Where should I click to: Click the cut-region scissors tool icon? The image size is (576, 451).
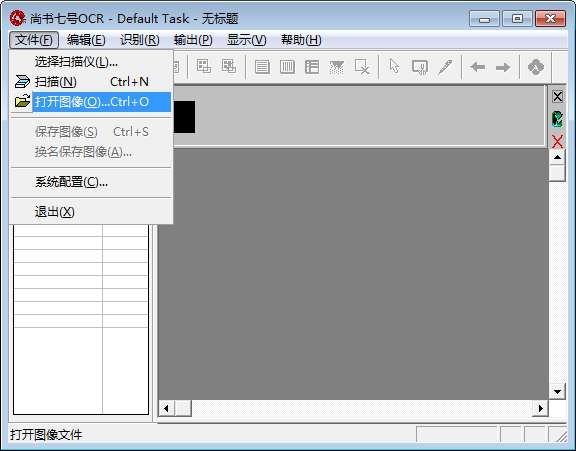pyautogui.click(x=420, y=67)
